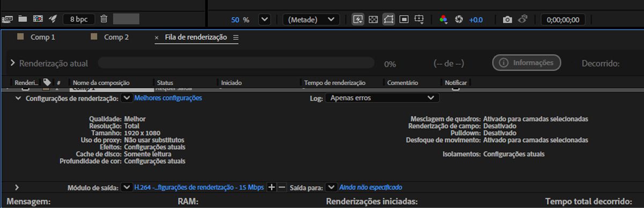Open the (Metade) resolution dropdown
Image resolution: width=644 pixels, height=208 pixels.
click(311, 19)
